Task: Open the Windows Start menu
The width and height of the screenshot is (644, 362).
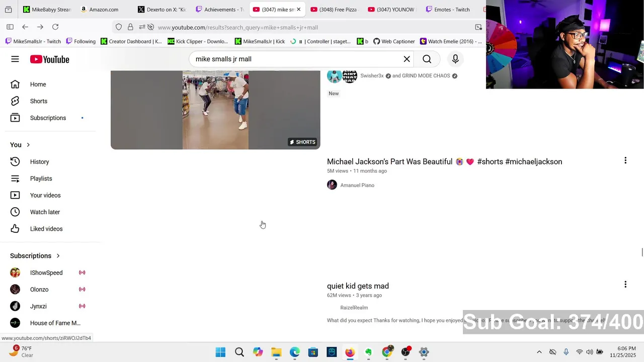Action: tap(220, 352)
